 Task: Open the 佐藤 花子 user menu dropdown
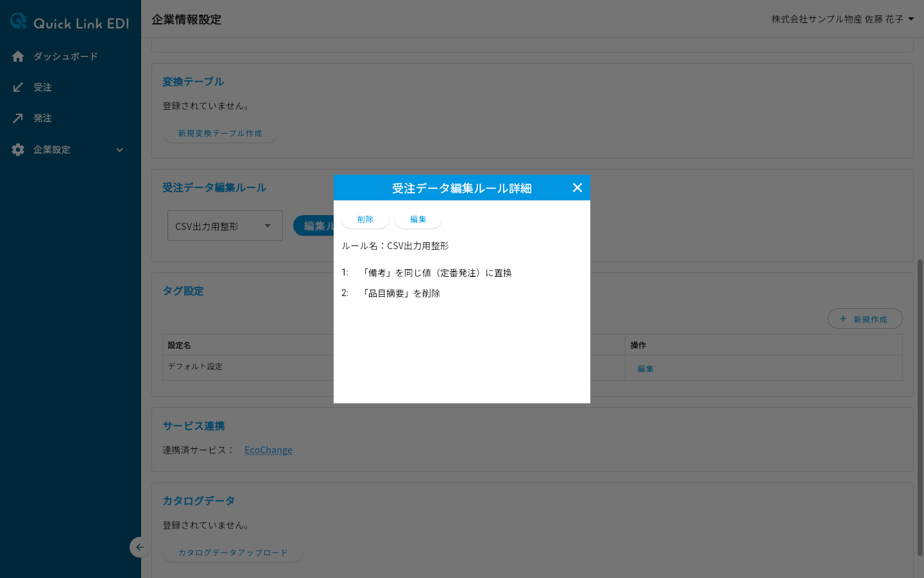(x=843, y=19)
